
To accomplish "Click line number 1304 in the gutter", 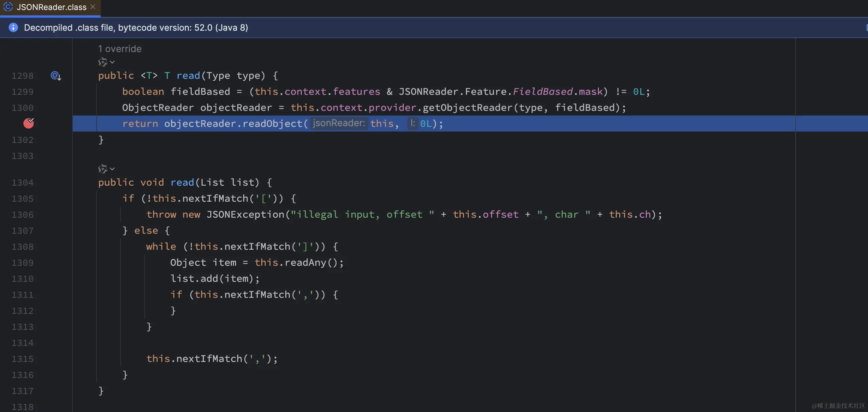I will 23,183.
